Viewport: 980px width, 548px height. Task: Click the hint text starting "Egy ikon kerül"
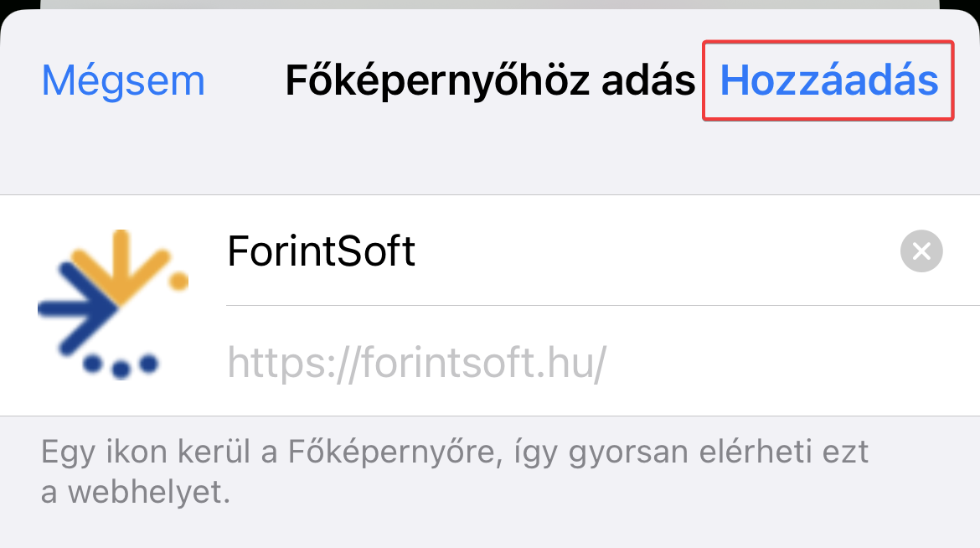click(x=454, y=471)
